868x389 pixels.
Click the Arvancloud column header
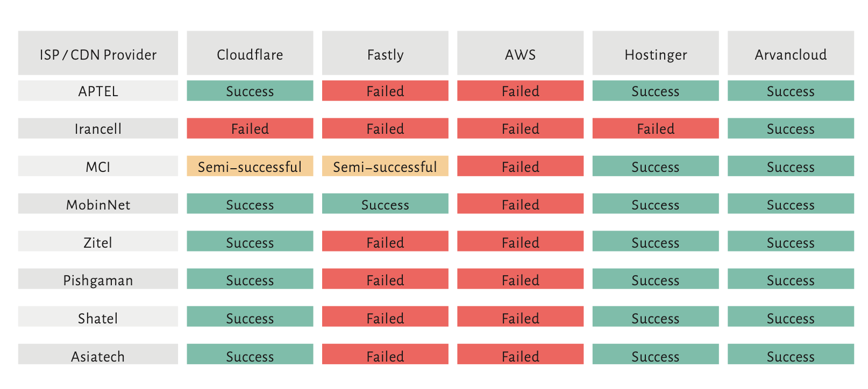click(x=791, y=54)
